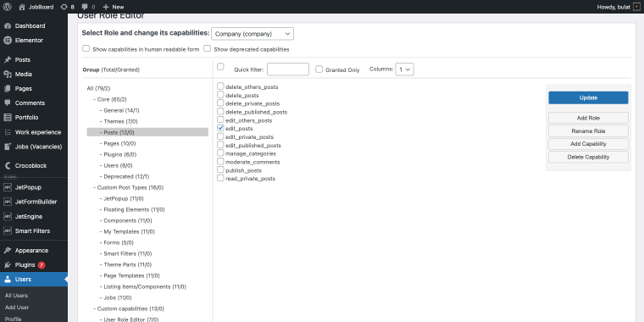
Task: Click the Smart Filters icon in sidebar
Action: (8, 230)
